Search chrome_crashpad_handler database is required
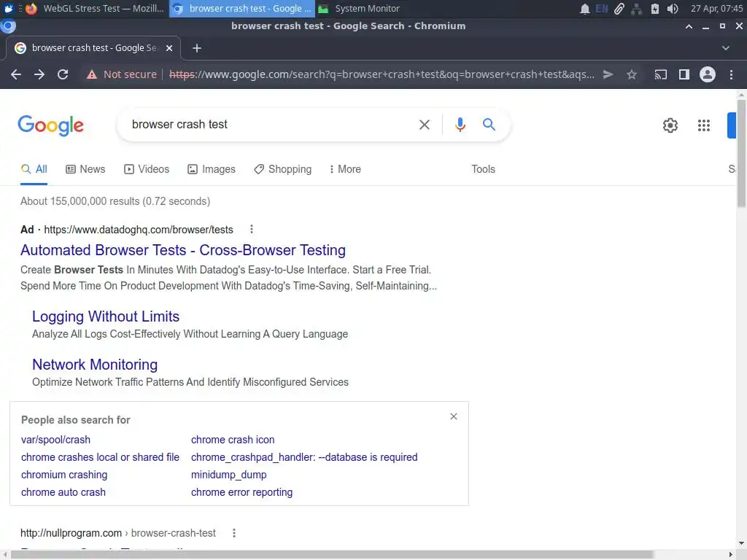The height and width of the screenshot is (560, 747). [x=304, y=457]
